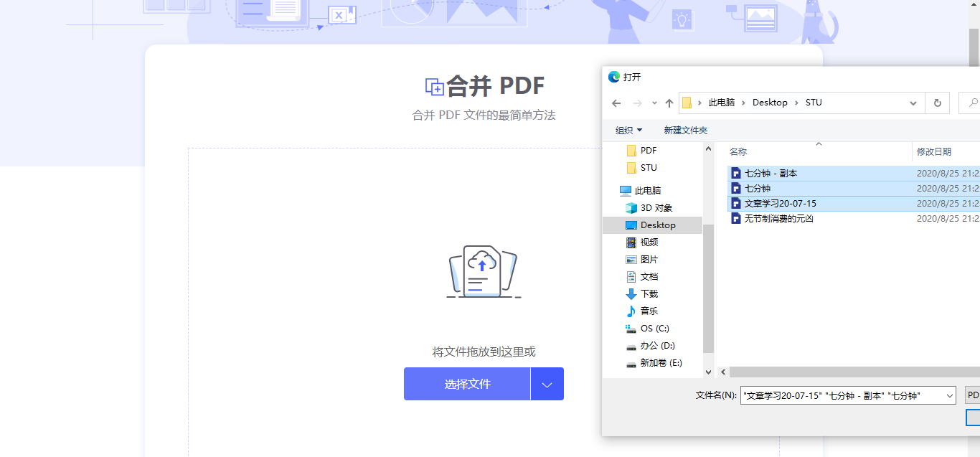The width and height of the screenshot is (980, 457).
Task: Select 音乐 in the navigation pane
Action: click(649, 311)
